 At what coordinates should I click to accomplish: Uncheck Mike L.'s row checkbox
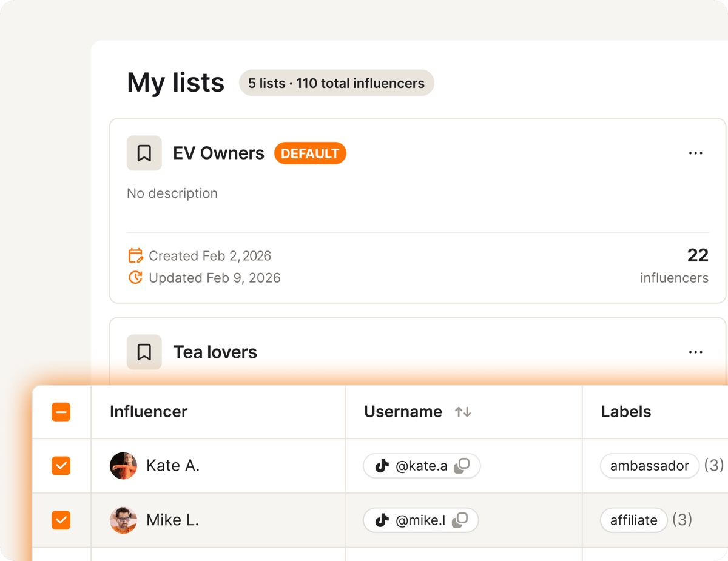click(61, 520)
